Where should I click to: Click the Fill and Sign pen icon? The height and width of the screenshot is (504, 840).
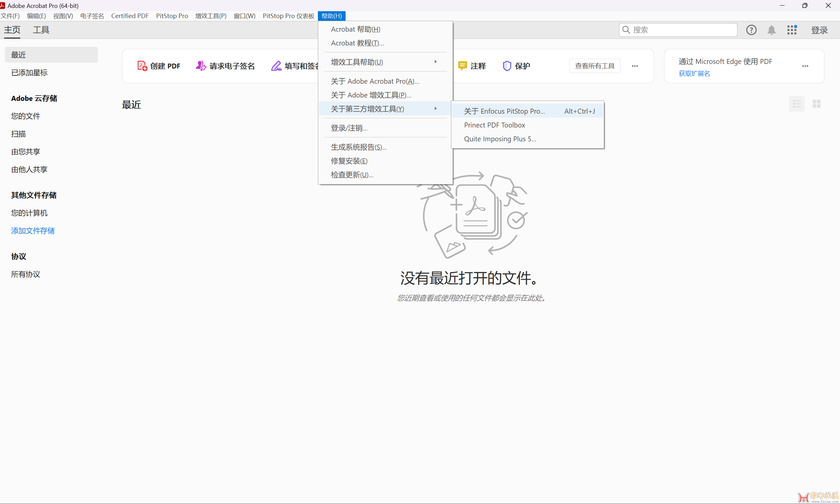coord(276,66)
